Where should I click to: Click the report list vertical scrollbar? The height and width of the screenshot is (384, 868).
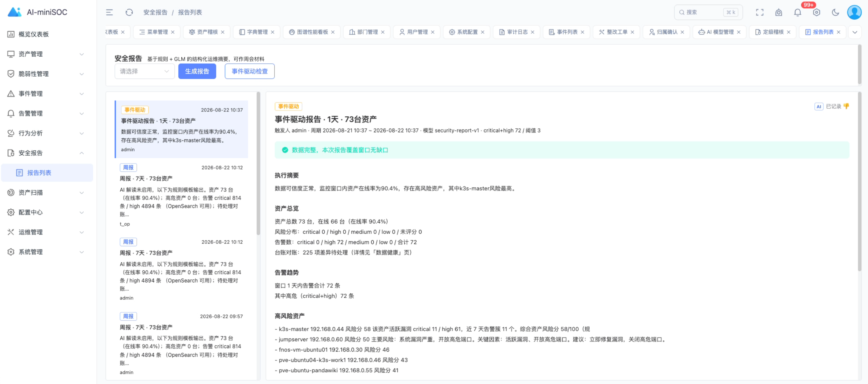(259, 164)
